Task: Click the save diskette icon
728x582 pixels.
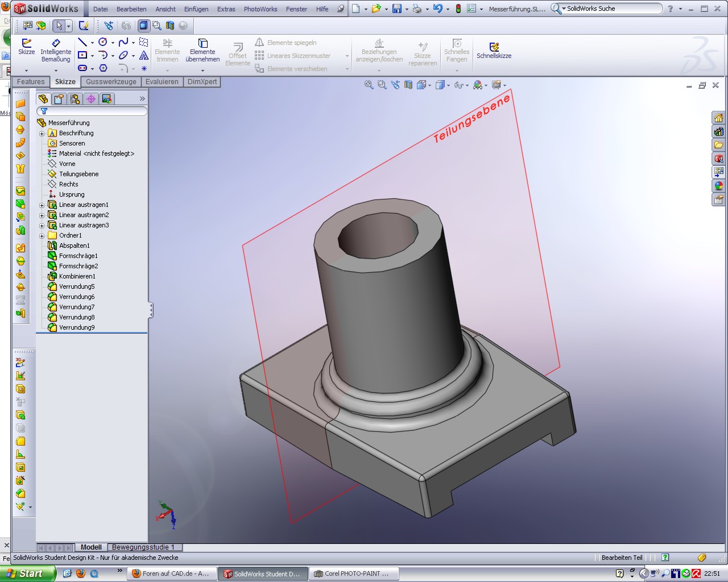Action: coord(397,9)
